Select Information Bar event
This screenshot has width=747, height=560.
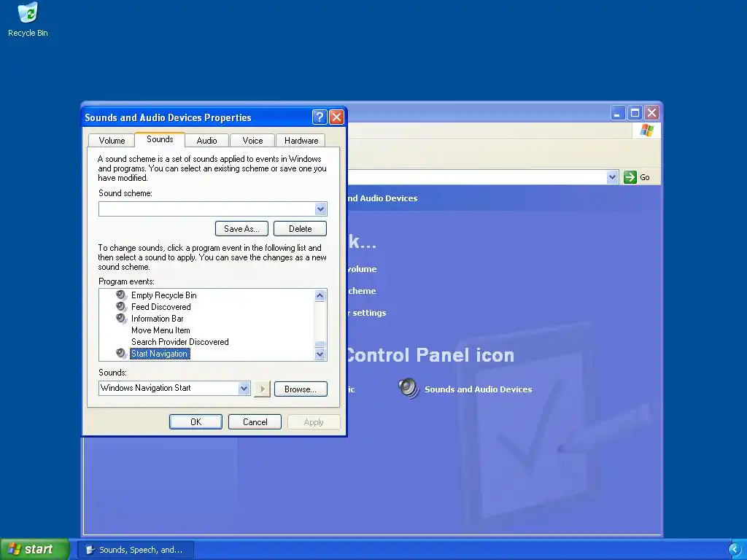pyautogui.click(x=158, y=319)
